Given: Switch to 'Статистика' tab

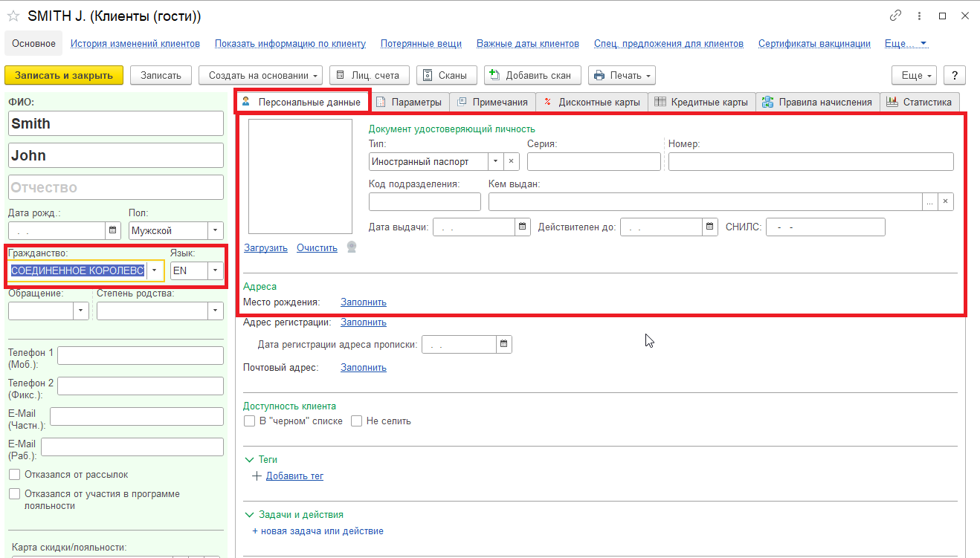Looking at the screenshot, I should pos(920,102).
